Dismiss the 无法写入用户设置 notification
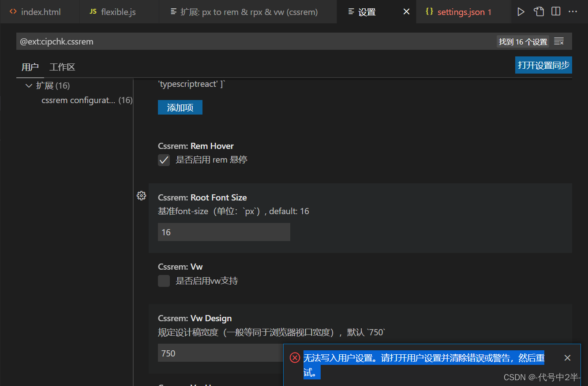 tap(567, 358)
